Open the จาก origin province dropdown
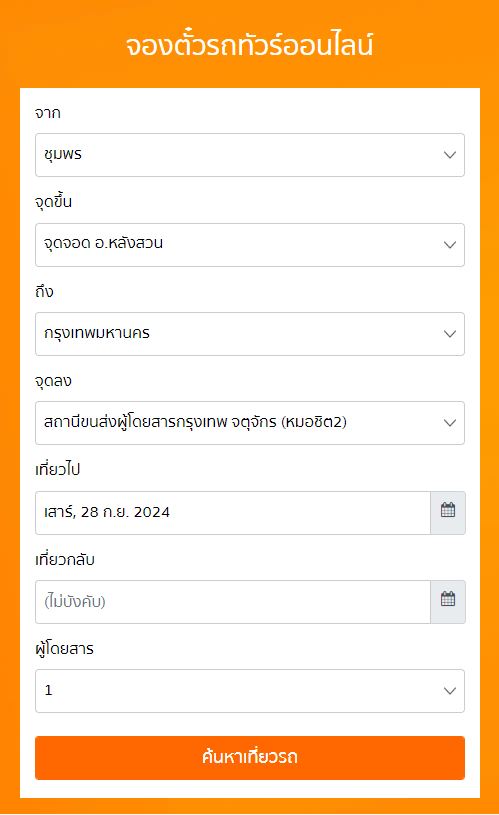This screenshot has height=815, width=499. pos(250,155)
